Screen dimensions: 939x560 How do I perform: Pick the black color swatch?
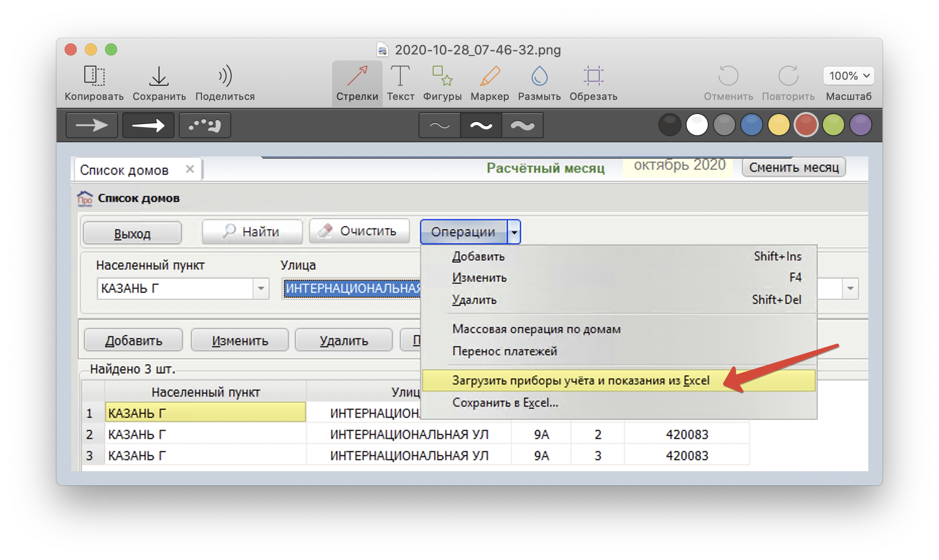(670, 125)
